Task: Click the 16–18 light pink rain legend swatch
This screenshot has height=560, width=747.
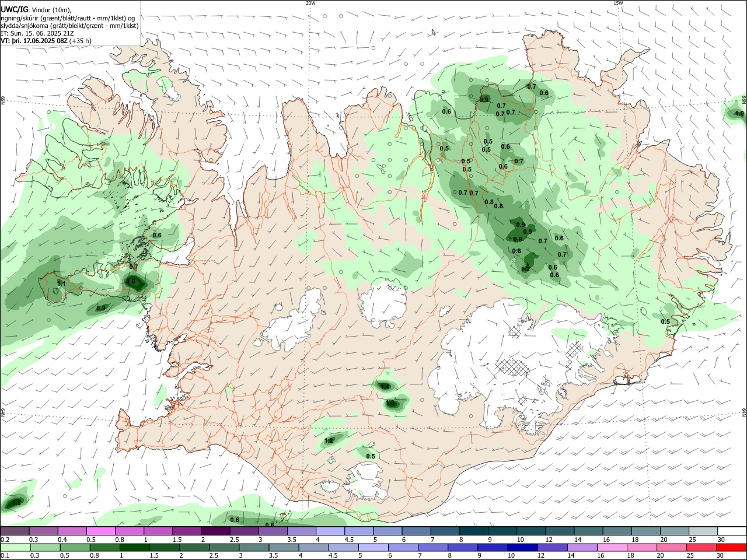Action: (612, 547)
